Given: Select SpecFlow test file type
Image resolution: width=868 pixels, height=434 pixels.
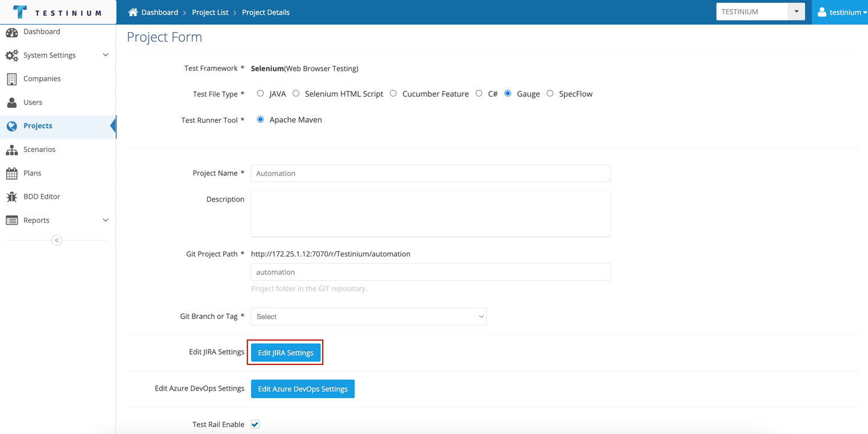Looking at the screenshot, I should [x=550, y=93].
